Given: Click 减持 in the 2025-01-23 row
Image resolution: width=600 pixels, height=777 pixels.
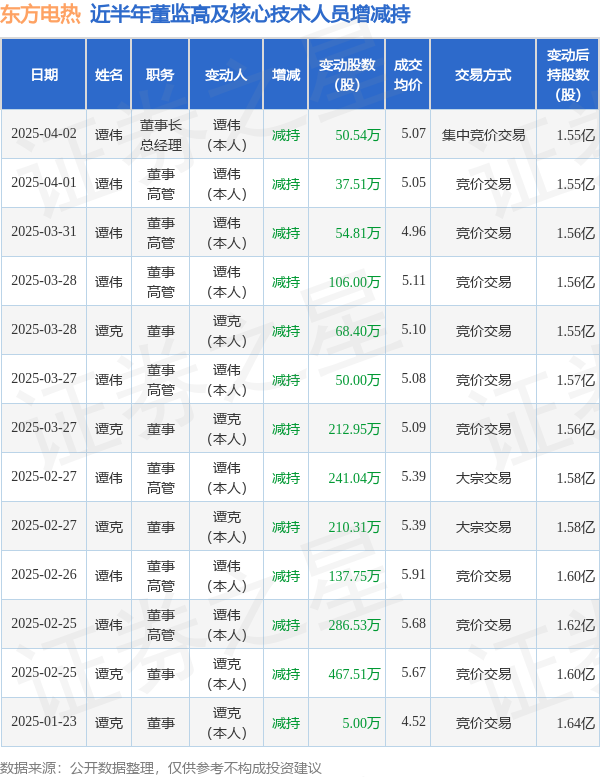Looking at the screenshot, I should (286, 723).
